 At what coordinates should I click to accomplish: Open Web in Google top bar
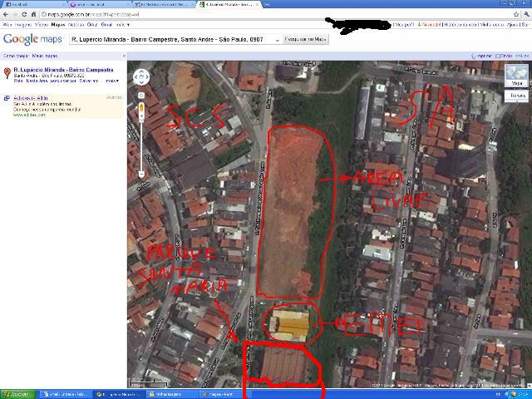pyautogui.click(x=7, y=25)
